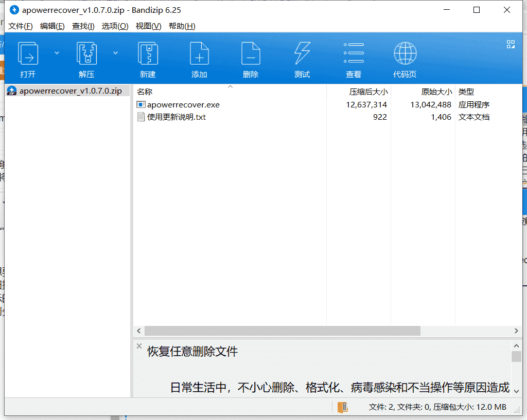The height and width of the screenshot is (420, 527).
Task: Click the 代码页 (Code page) globe icon
Action: point(405,53)
